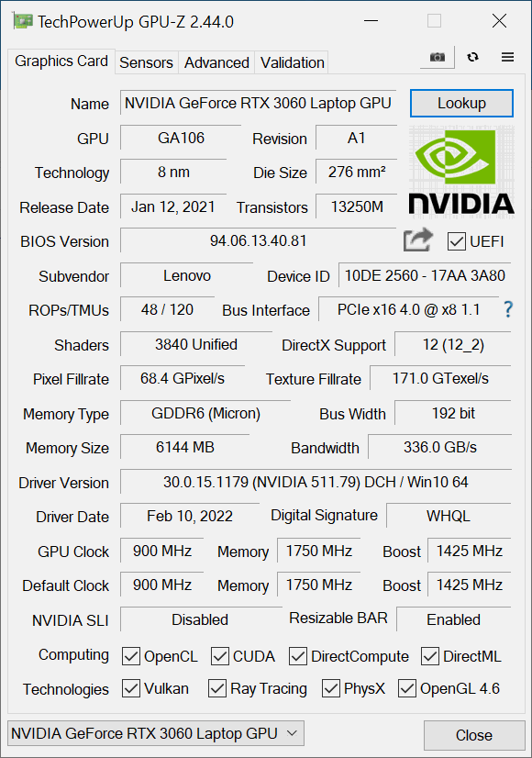Click the GPU-Z app icon in title bar

pyautogui.click(x=23, y=21)
